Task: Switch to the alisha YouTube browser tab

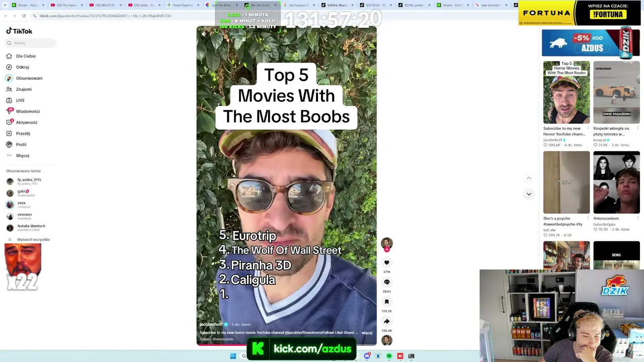Action: (x=144, y=5)
